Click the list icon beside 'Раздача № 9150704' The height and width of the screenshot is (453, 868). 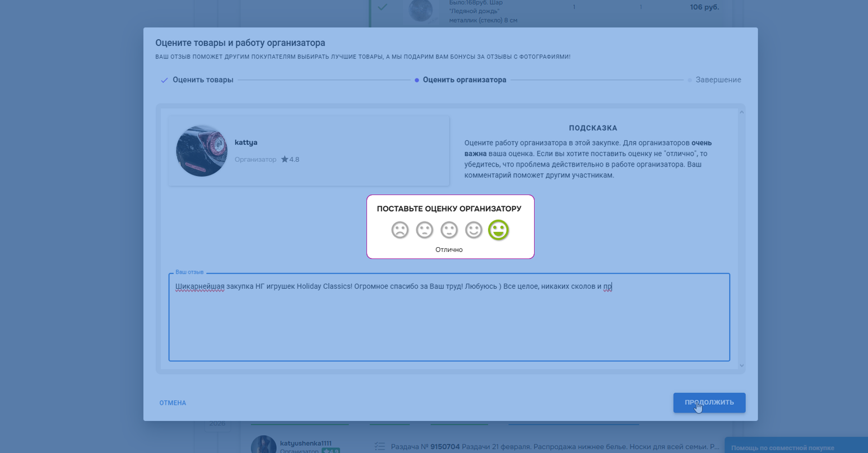(380, 447)
